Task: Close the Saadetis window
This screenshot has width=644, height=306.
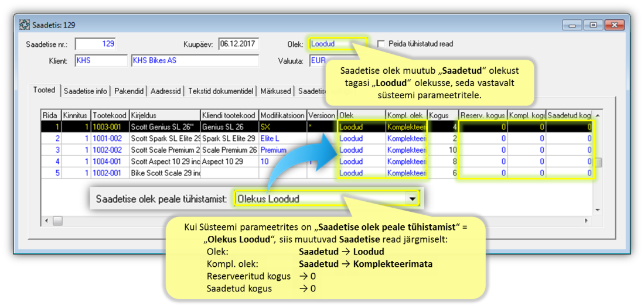Action: coord(614,25)
